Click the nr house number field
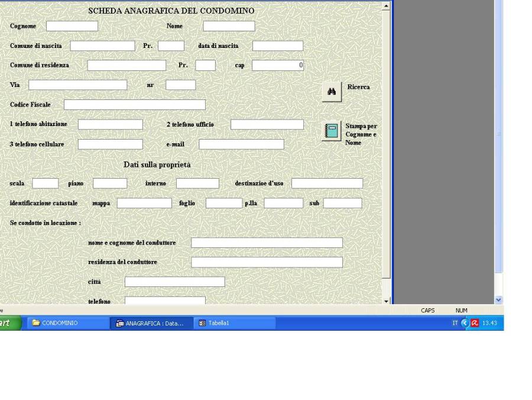 (180, 85)
